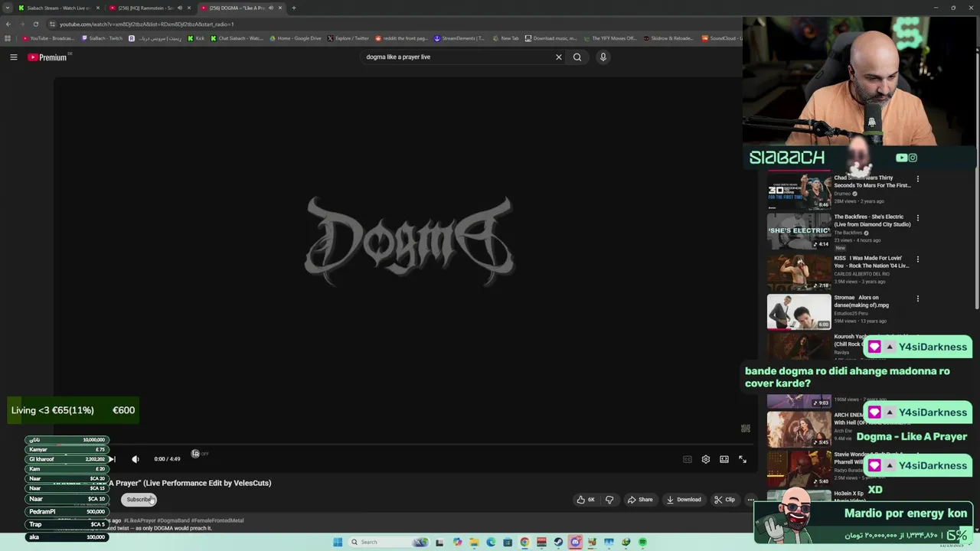Open Home - Google Drive bookmark
The image size is (980, 551).
click(296, 38)
